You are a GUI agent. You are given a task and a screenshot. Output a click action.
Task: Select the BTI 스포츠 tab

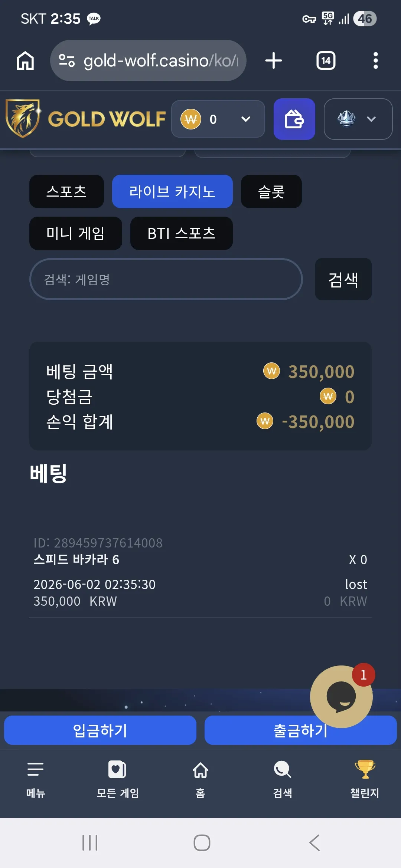tap(181, 233)
